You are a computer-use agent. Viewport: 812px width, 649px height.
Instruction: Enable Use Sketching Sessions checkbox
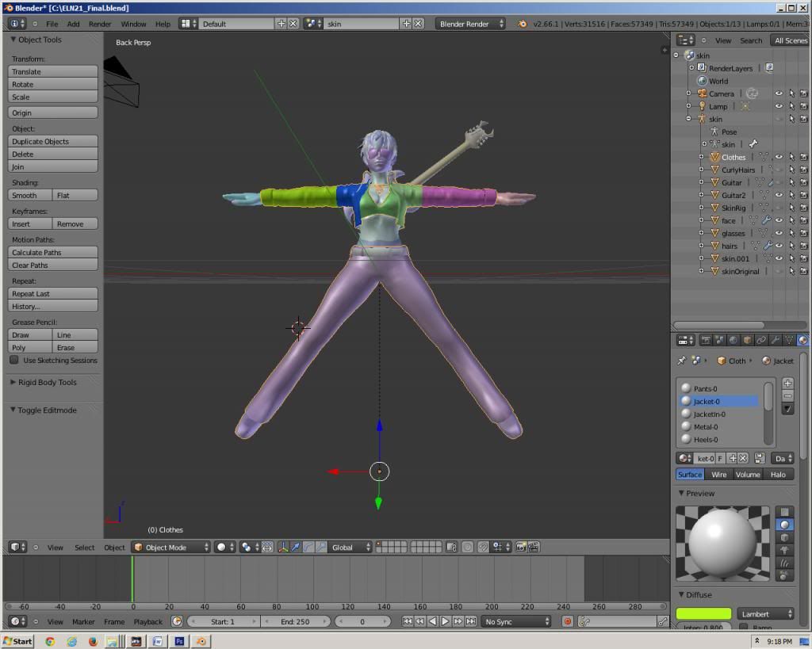[14, 360]
